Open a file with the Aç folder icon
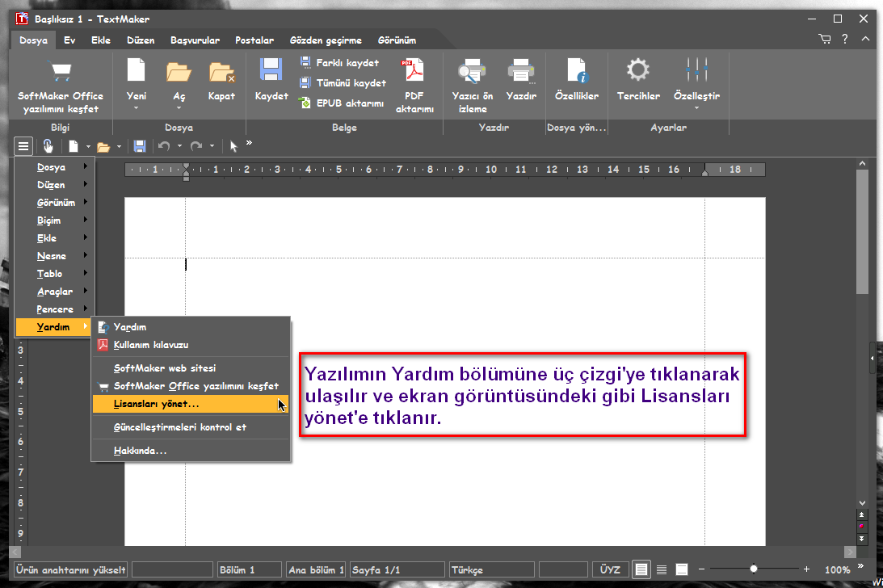Image resolution: width=883 pixels, height=588 pixels. [x=179, y=72]
